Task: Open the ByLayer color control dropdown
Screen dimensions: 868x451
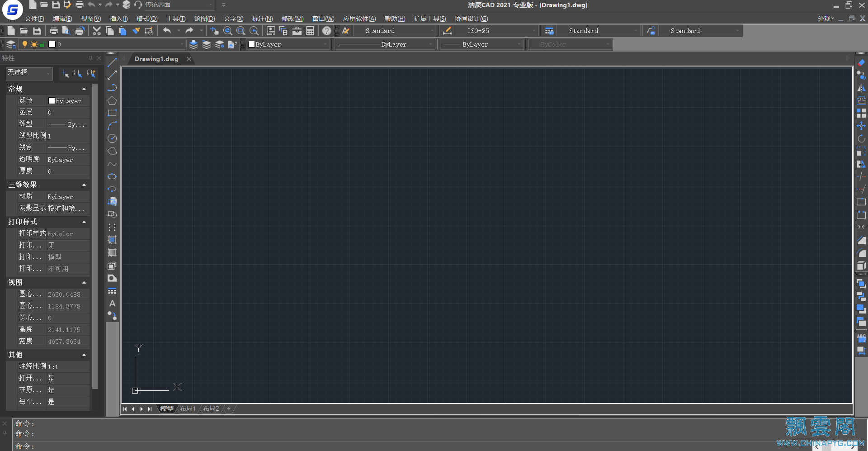Action: [288, 44]
